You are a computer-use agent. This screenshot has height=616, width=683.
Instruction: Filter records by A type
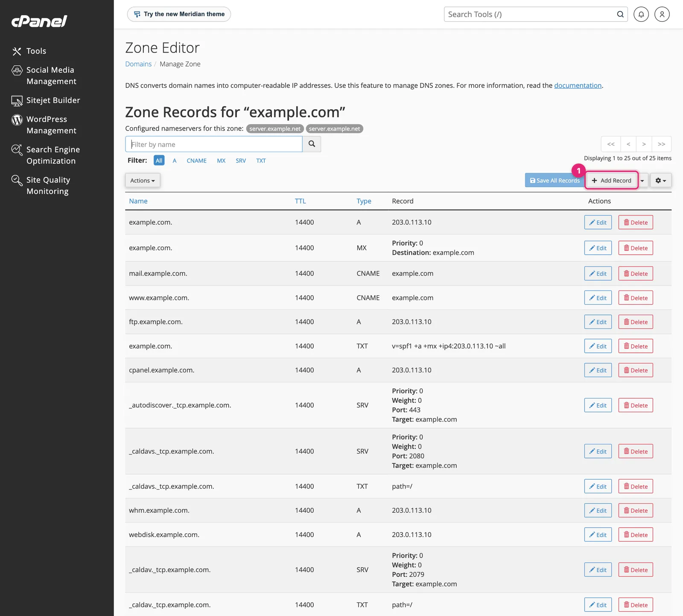pos(175,160)
